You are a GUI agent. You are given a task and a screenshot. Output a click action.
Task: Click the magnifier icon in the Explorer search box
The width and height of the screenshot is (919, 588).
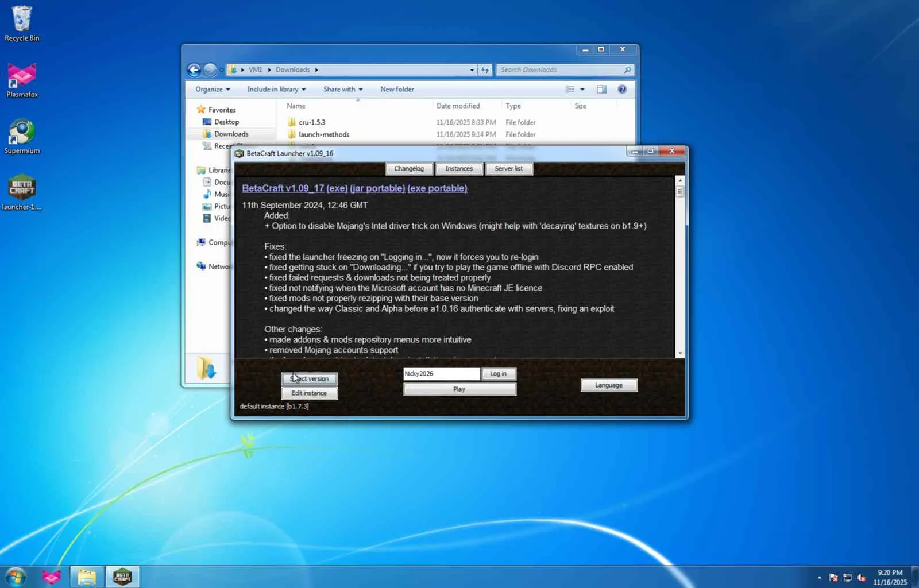(x=628, y=70)
